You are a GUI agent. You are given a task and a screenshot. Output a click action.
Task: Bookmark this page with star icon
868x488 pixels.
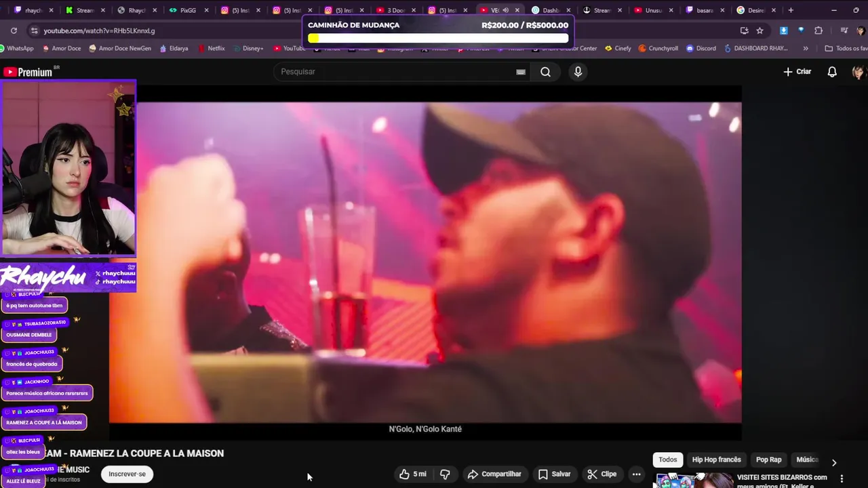(x=759, y=30)
